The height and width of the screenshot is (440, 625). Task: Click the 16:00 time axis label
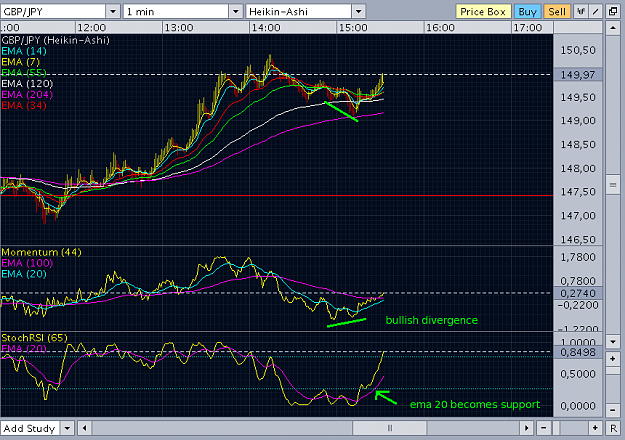coord(440,28)
